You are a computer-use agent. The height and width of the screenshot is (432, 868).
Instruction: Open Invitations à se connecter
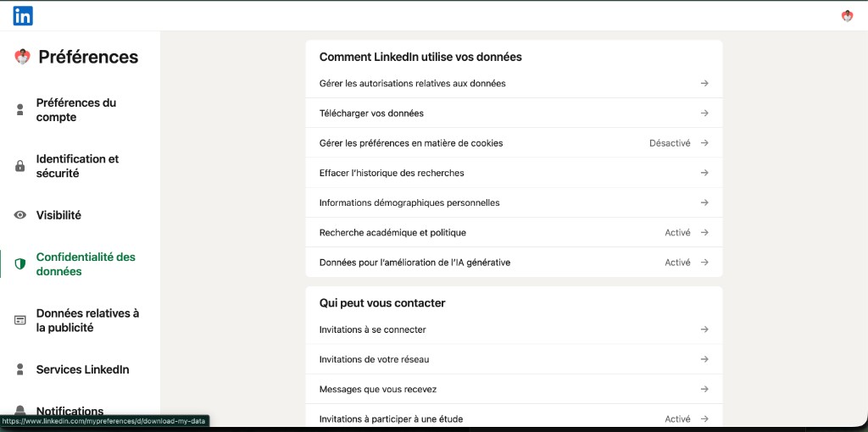click(514, 330)
